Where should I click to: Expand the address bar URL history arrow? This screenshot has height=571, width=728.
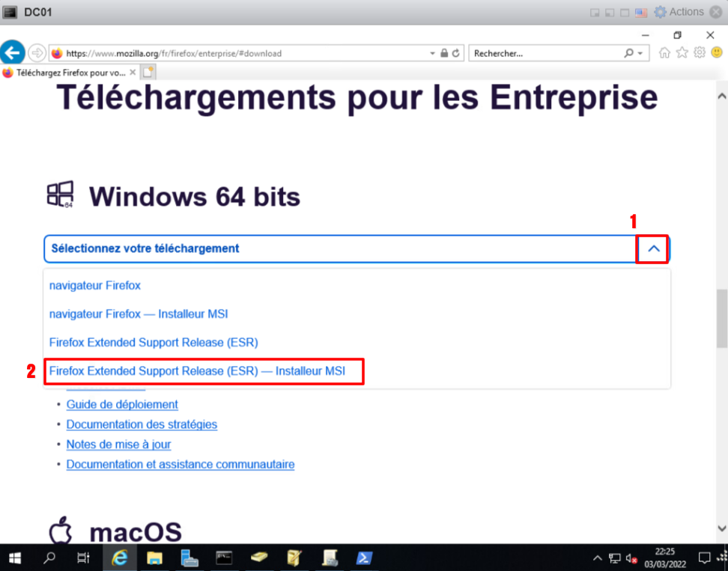pos(432,54)
